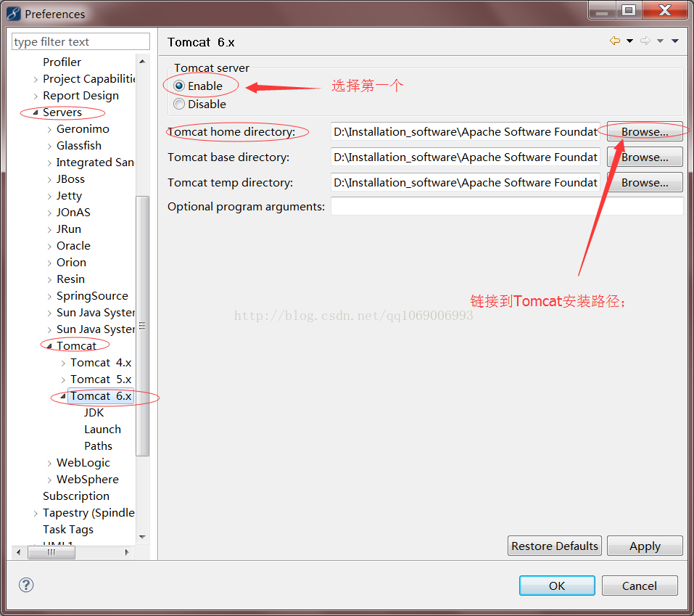Open the back history dropdown arrow
This screenshot has height=616, width=694.
point(629,41)
